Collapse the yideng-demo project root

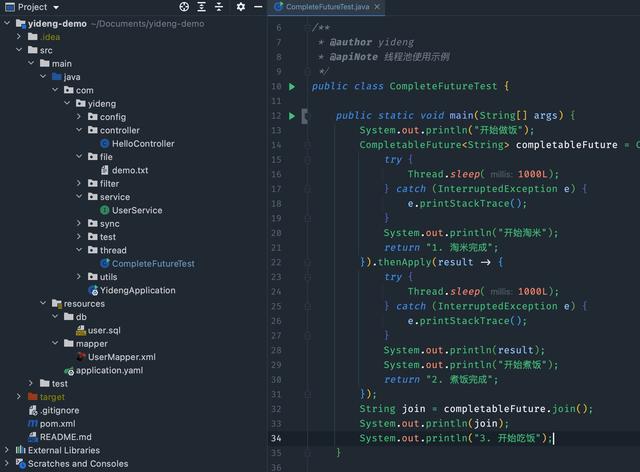7,23
